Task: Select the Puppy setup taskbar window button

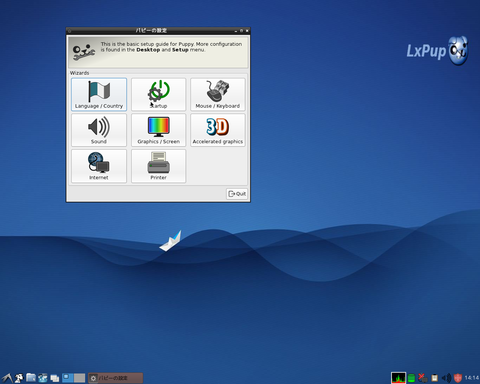Action: [x=115, y=378]
